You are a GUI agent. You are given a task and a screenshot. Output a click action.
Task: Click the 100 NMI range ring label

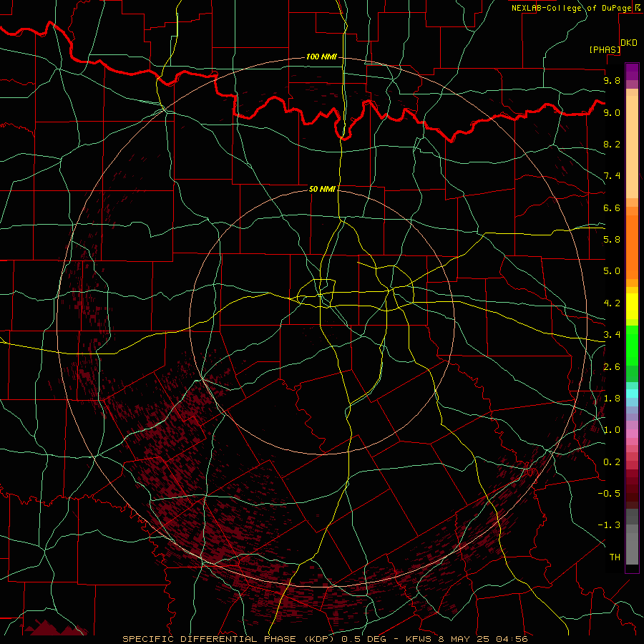point(321,57)
